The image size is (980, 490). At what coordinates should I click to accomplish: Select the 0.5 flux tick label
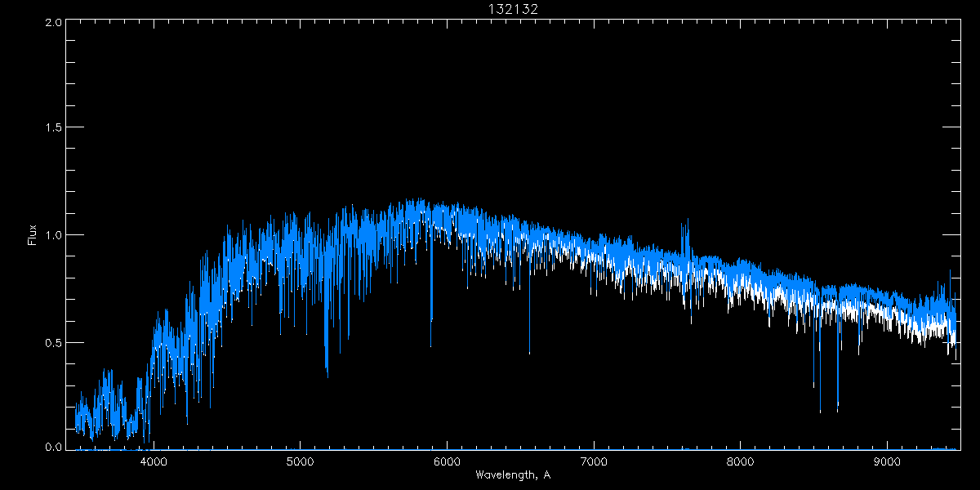(51, 342)
